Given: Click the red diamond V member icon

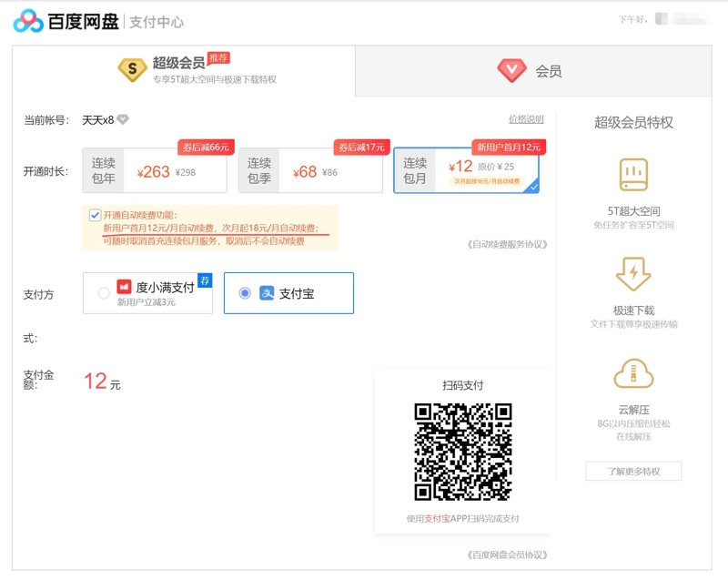Looking at the screenshot, I should 511,71.
